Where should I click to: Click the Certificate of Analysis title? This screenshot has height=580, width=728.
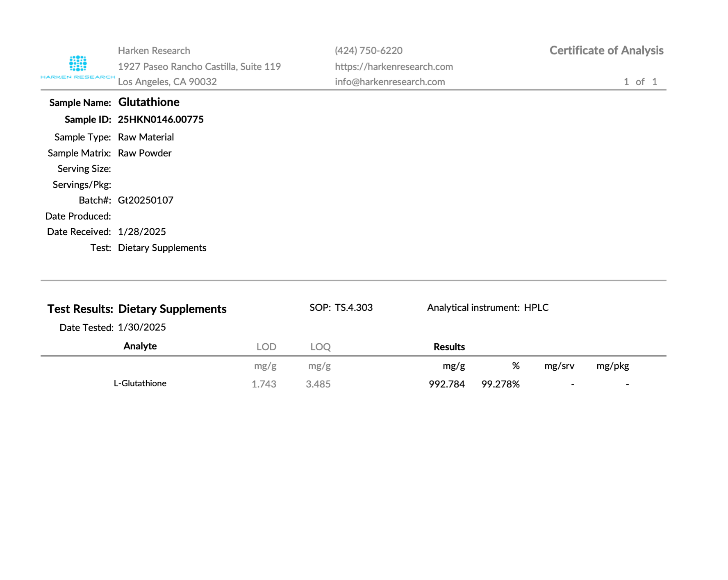click(x=606, y=50)
